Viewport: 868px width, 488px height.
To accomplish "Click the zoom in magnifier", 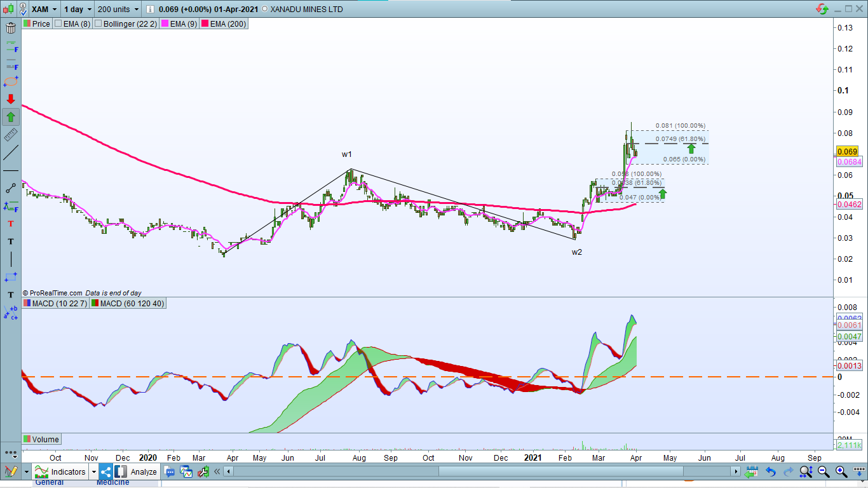I will tap(841, 471).
